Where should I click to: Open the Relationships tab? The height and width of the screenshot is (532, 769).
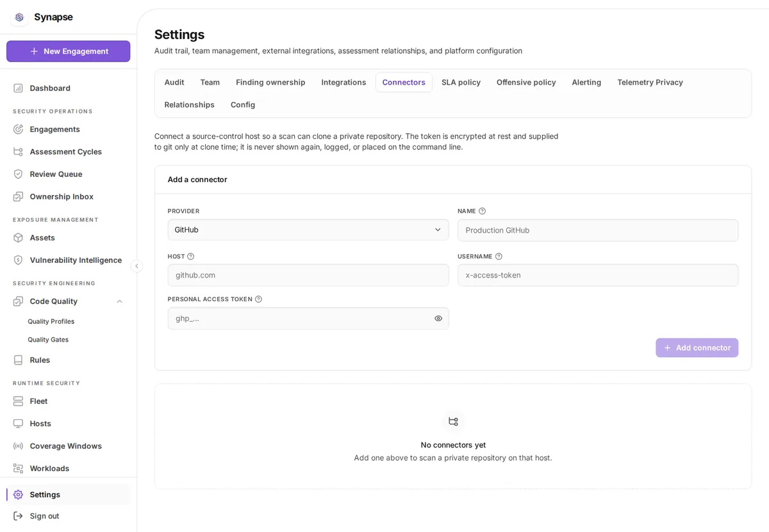[189, 104]
